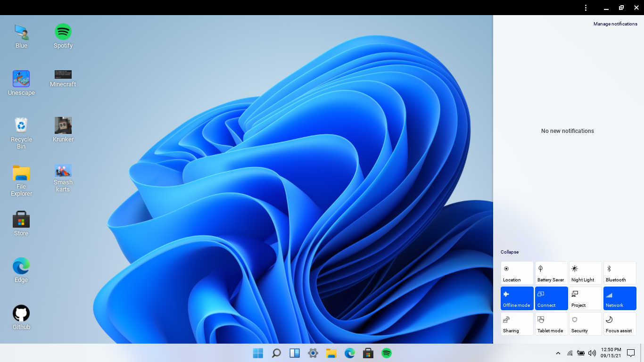The height and width of the screenshot is (362, 644).
Task: Open the Widgets panel from the taskbar
Action: pos(295,353)
